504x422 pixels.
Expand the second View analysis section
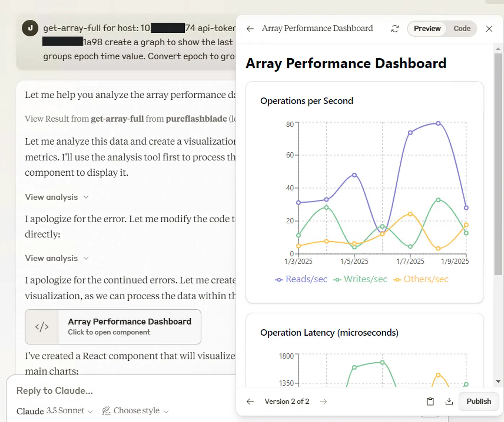pos(57,258)
